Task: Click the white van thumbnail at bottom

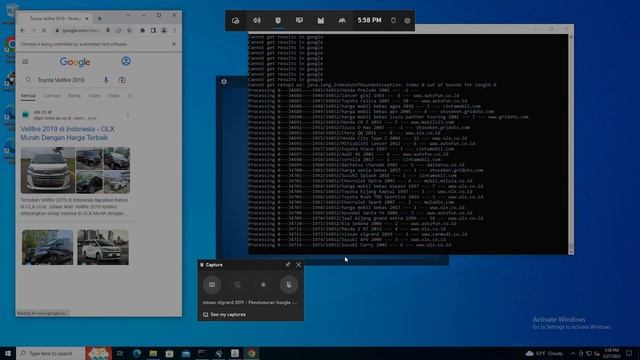Action: pyautogui.click(x=103, y=247)
